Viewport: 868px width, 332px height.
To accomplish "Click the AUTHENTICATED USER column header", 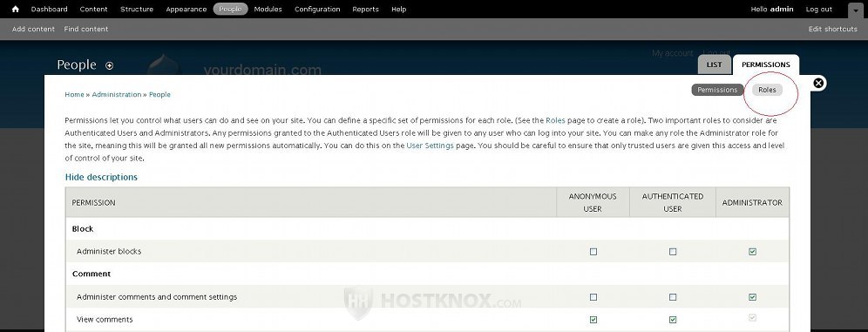I will [x=673, y=202].
